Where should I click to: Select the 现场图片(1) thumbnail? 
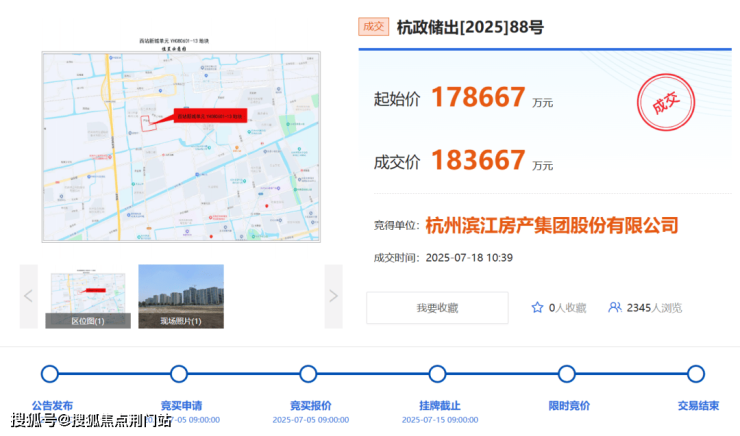(x=181, y=296)
